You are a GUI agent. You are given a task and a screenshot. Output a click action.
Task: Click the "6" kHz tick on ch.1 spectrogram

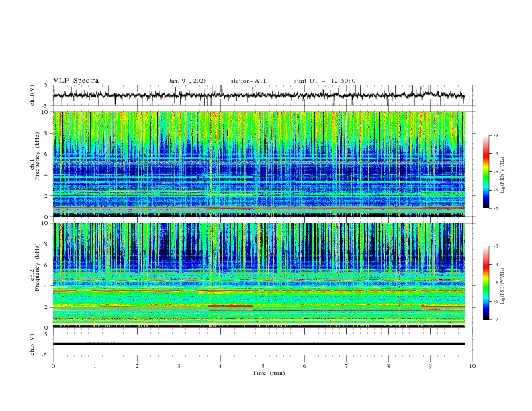[47, 154]
